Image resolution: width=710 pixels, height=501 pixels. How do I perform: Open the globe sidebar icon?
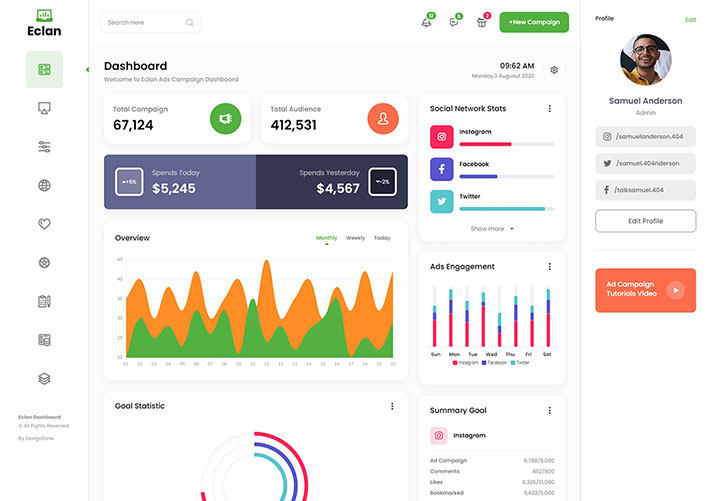click(x=44, y=186)
